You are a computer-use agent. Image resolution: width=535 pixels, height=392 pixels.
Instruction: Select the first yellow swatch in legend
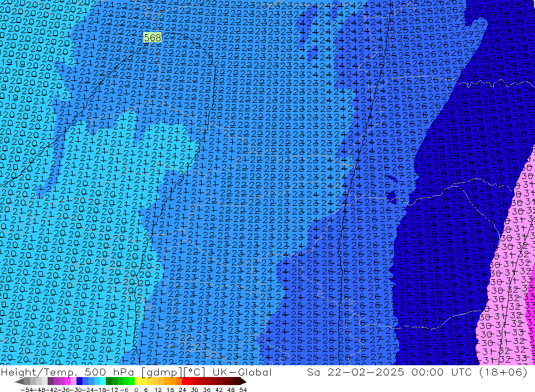point(138,381)
